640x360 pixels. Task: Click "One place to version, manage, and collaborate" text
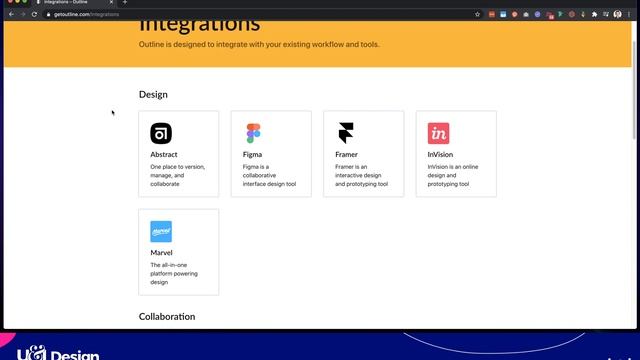(x=178, y=175)
